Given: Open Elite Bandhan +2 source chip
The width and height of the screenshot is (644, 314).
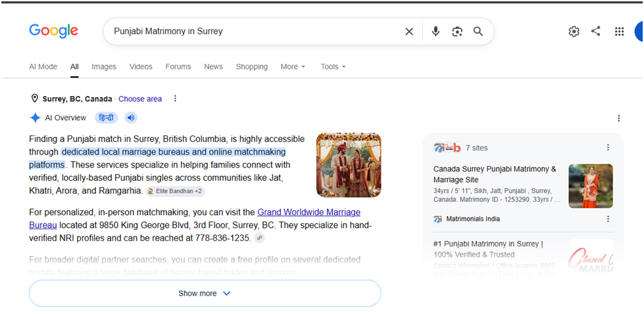Looking at the screenshot, I should click(x=176, y=191).
